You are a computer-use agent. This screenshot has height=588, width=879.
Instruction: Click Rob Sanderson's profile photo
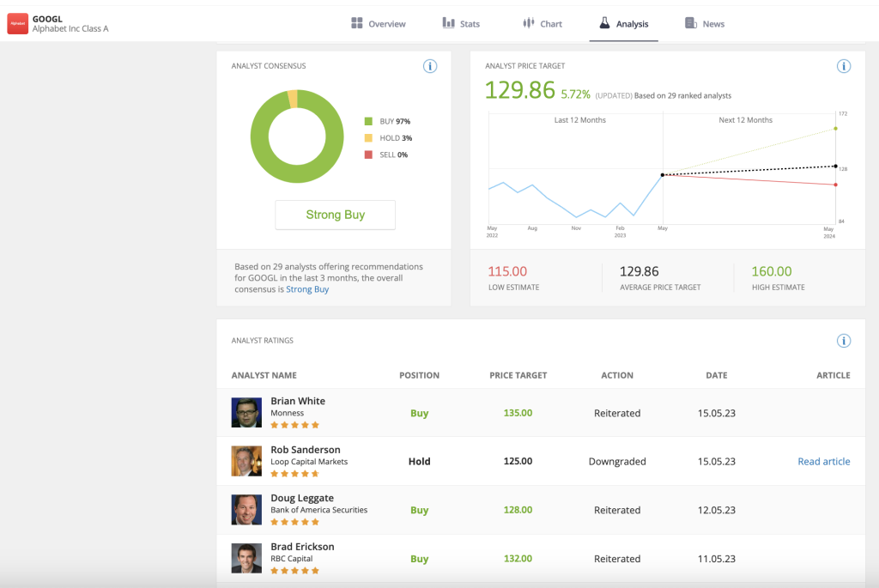(x=246, y=461)
